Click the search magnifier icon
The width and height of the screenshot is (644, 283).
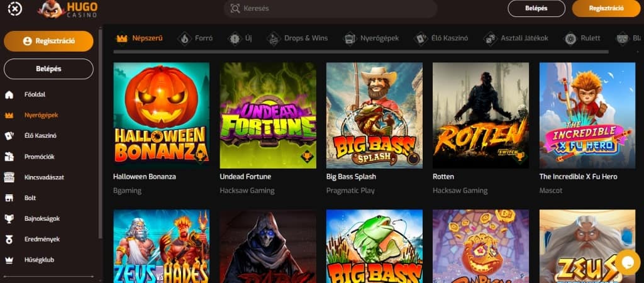(x=235, y=8)
